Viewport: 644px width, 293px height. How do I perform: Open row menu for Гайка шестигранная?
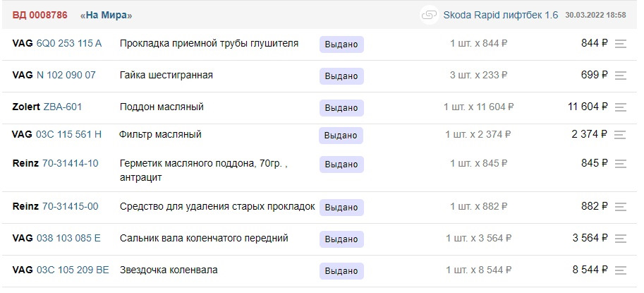[x=621, y=76]
